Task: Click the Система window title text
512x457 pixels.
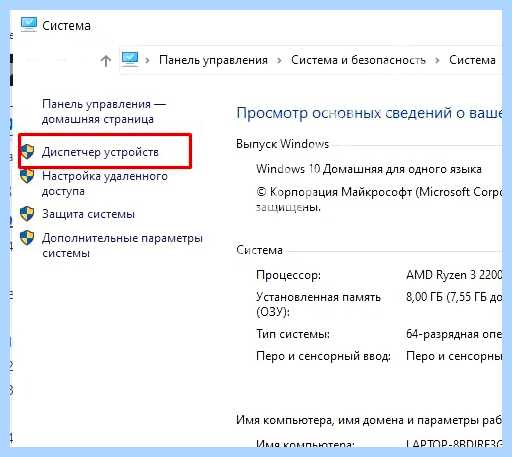Action: [x=66, y=26]
